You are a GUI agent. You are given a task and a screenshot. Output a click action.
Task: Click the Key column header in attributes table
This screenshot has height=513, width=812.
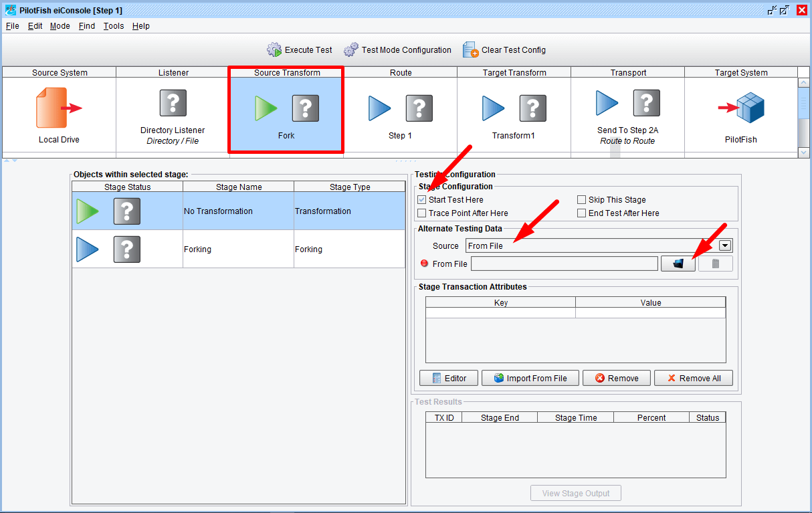[x=501, y=302]
